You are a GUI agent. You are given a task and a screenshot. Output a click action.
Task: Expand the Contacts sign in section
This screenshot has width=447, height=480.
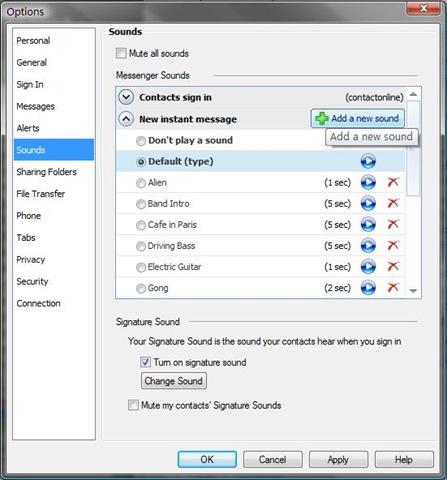[126, 97]
